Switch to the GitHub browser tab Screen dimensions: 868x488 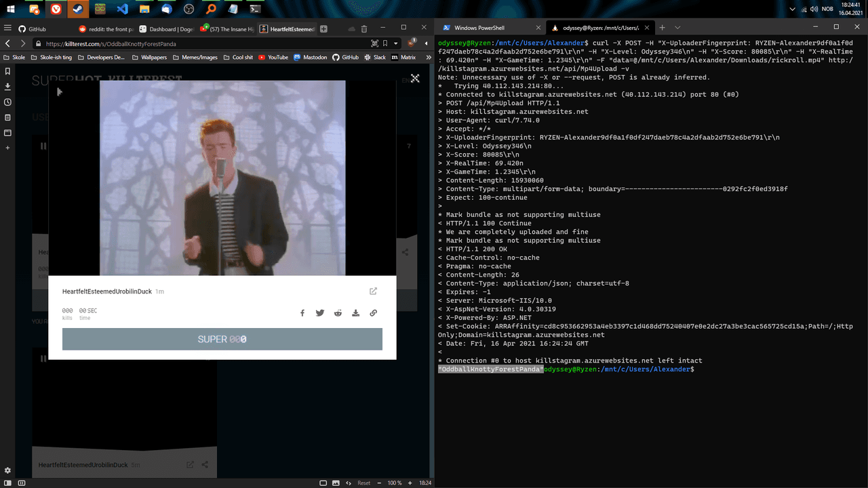(x=44, y=29)
